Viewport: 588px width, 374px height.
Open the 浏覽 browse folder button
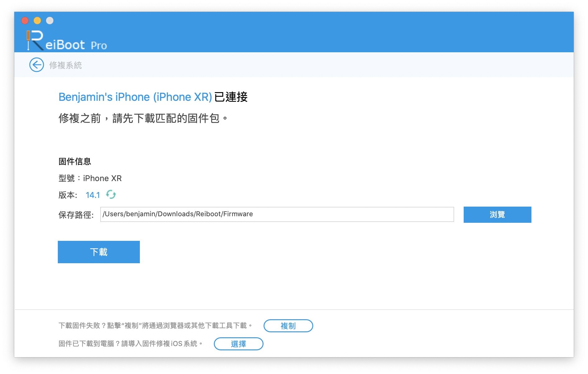point(497,215)
